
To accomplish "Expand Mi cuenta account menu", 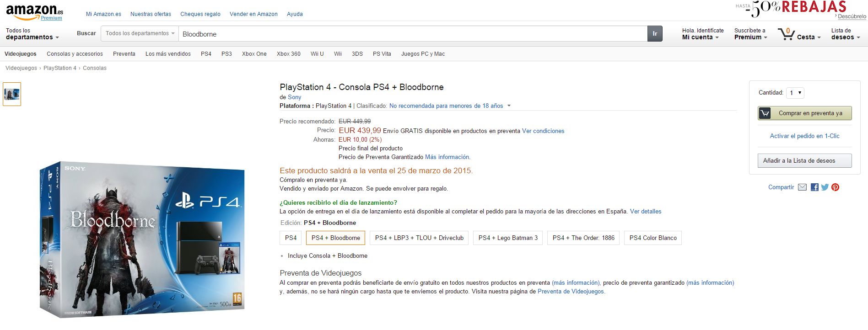I will coord(700,37).
